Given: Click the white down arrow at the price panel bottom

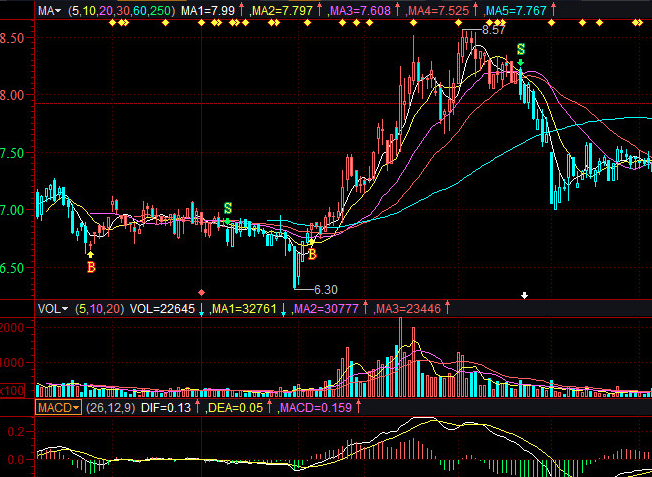Looking at the screenshot, I should (525, 295).
